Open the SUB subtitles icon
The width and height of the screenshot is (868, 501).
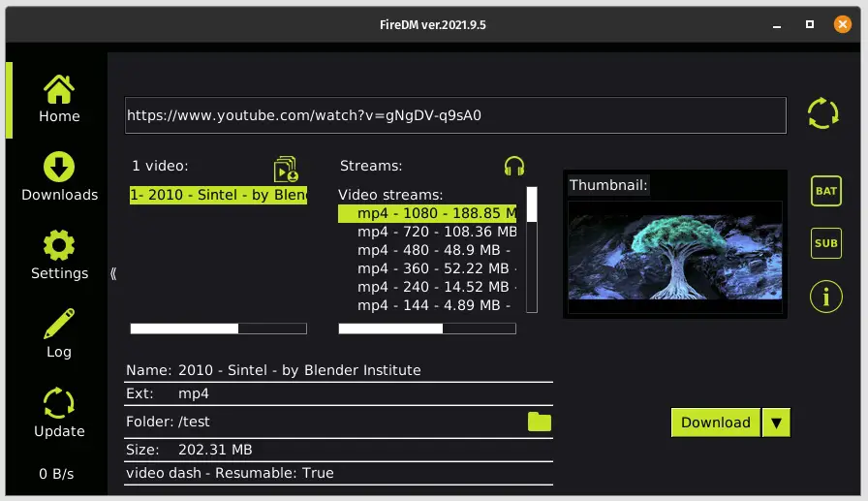tap(826, 243)
